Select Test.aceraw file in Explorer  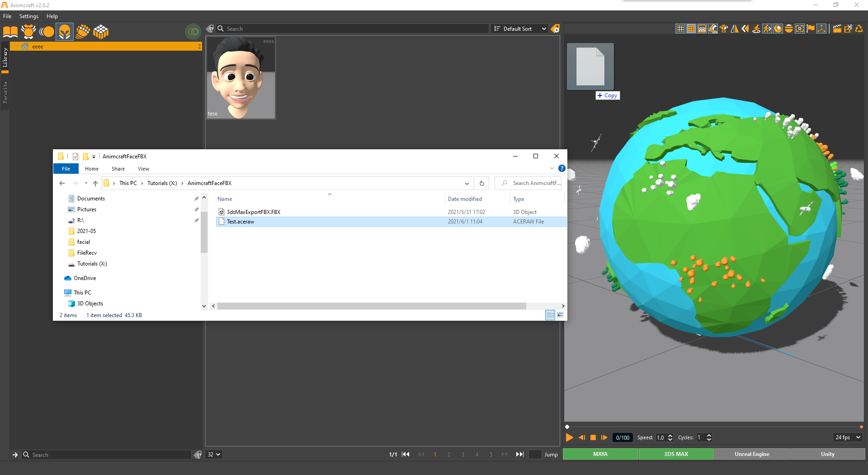point(391,222)
